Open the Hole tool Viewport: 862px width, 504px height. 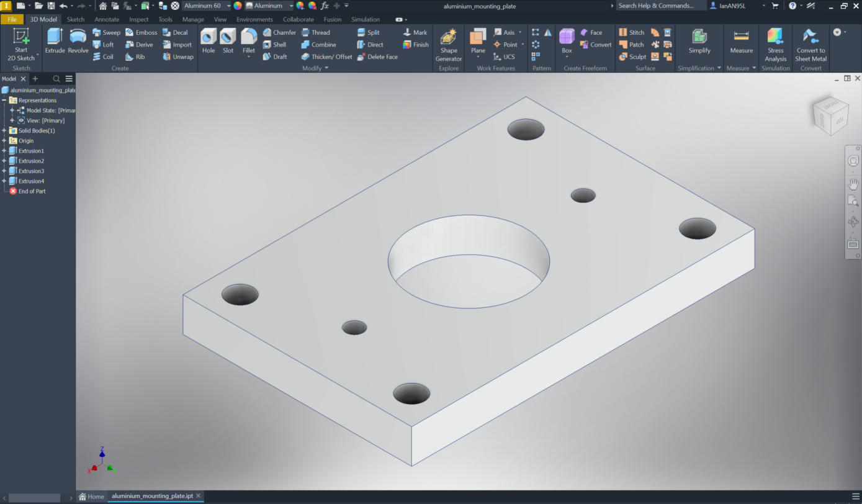(209, 42)
